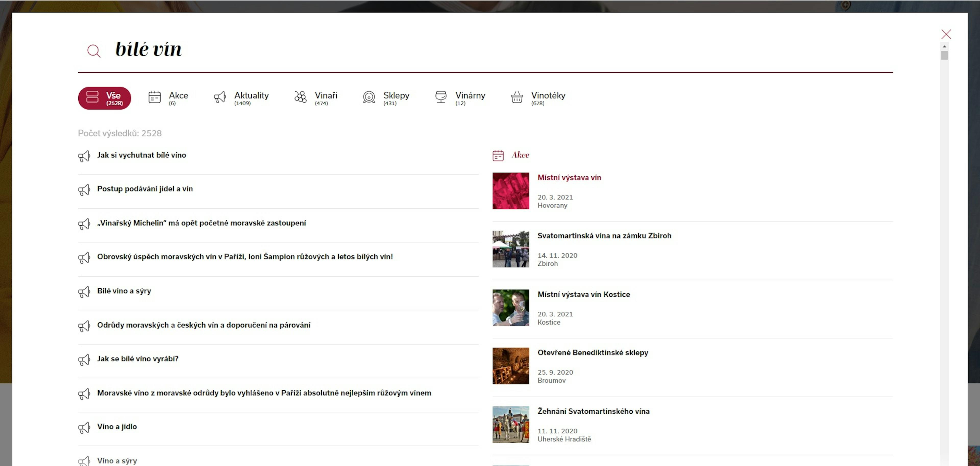This screenshot has width=980, height=466.
Task: Open 'Odrůdy moravských a českých vín' result
Action: tap(204, 325)
